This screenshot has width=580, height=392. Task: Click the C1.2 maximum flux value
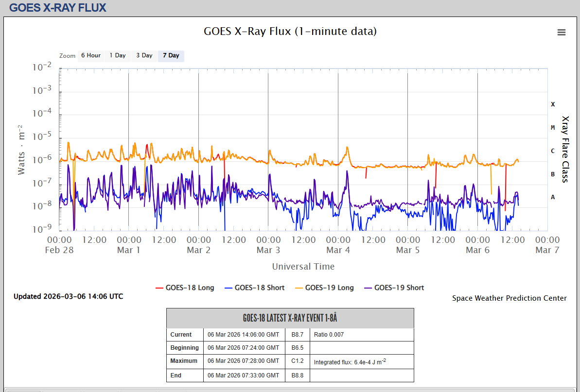298,361
